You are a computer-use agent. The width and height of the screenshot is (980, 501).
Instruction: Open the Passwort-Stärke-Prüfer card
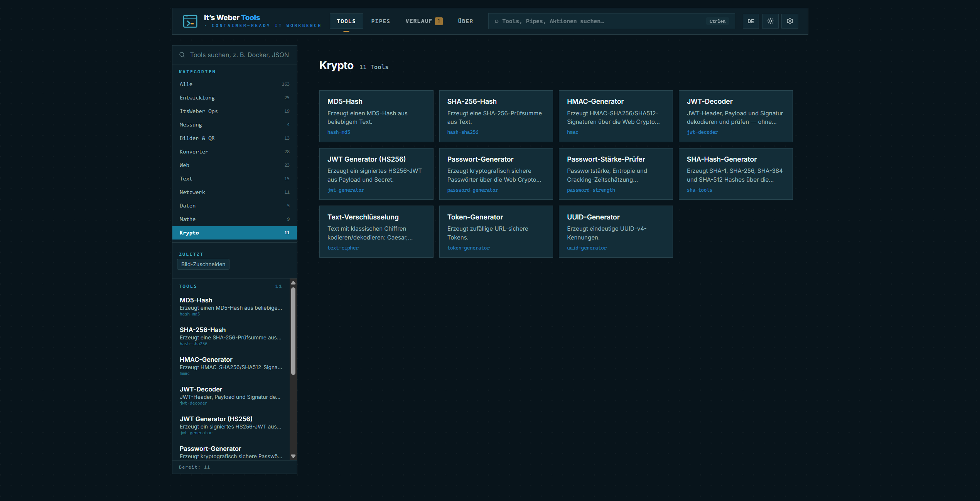[616, 174]
